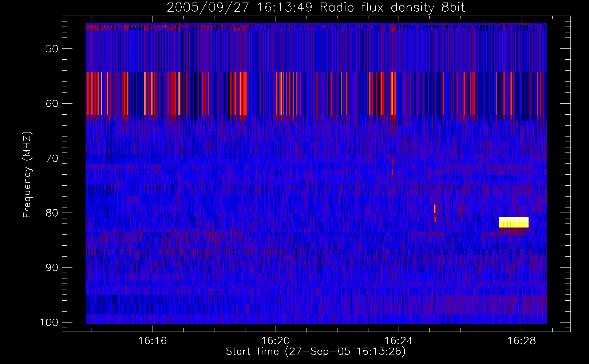589x364 pixels.
Task: Click the '100' frequency tick label
Action: [49, 323]
